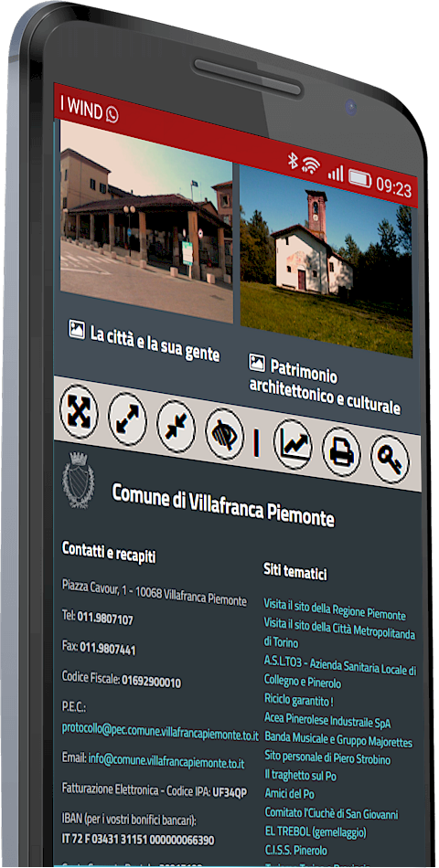Open 'Il traghetto sul Po' link
439x868 pixels.
click(300, 776)
